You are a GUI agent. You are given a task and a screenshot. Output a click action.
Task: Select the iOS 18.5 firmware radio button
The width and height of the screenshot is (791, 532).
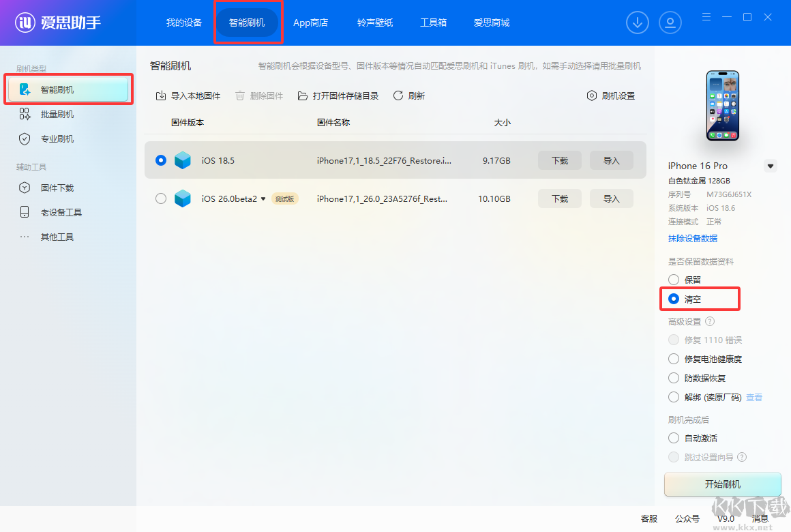[161, 160]
